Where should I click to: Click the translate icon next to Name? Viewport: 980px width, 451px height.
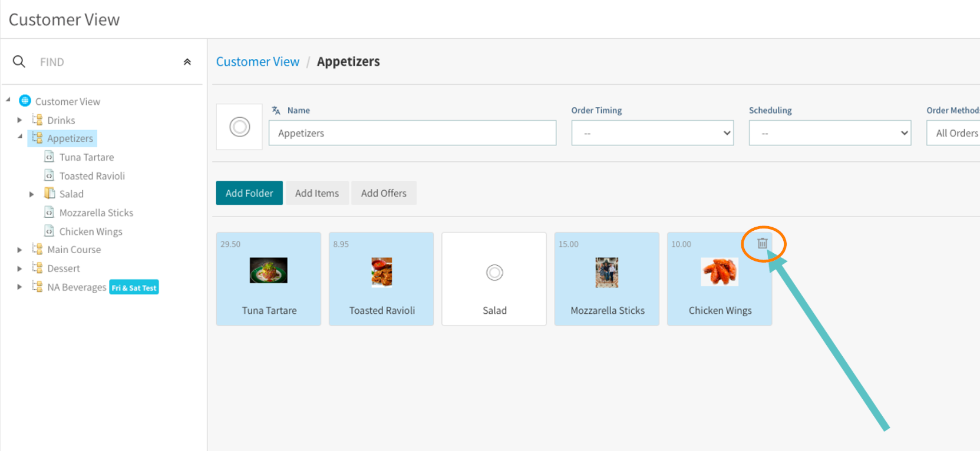[276, 110]
